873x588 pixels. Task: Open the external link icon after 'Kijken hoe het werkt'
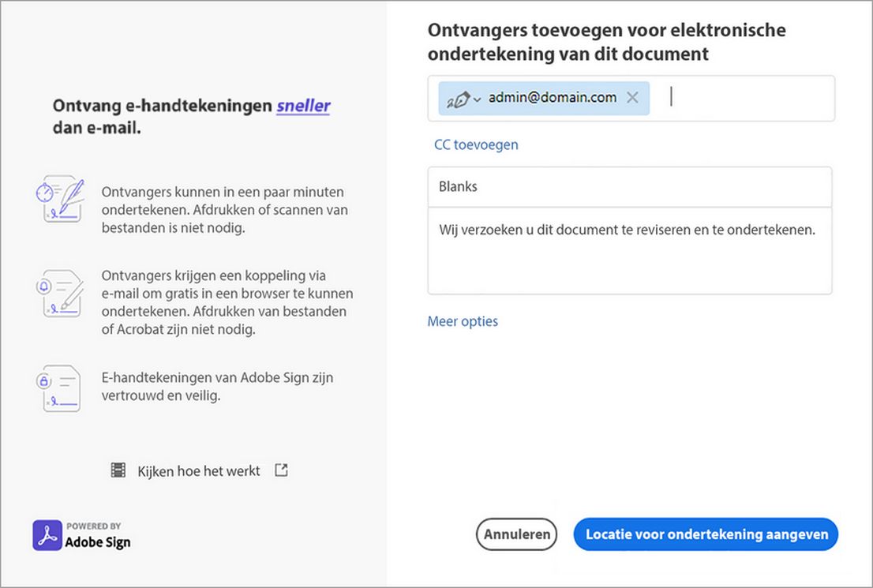(280, 470)
